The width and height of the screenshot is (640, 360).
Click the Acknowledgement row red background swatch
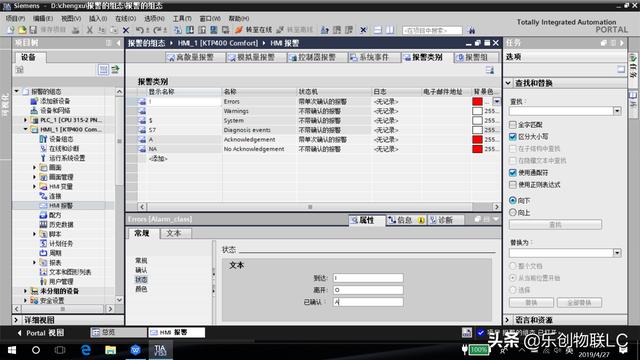point(478,139)
